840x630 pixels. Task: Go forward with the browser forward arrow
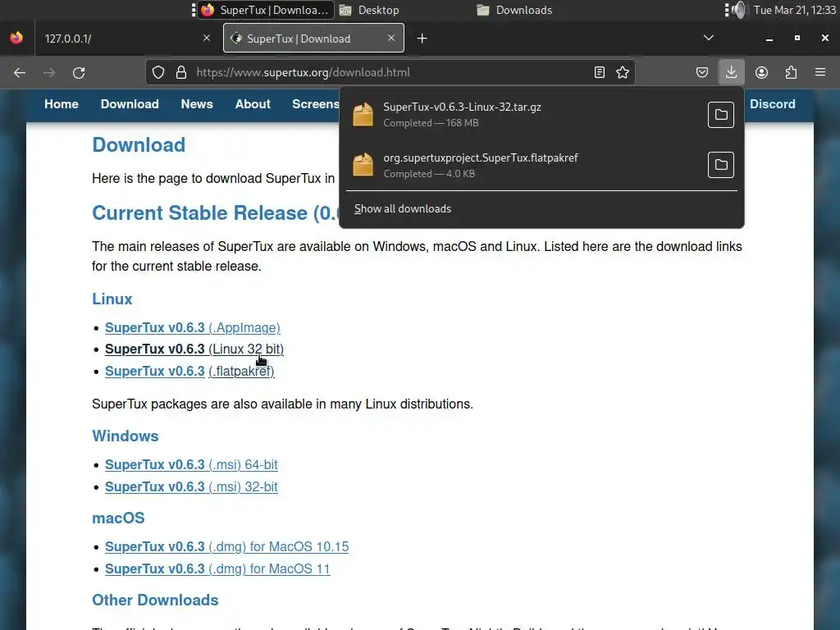49,72
